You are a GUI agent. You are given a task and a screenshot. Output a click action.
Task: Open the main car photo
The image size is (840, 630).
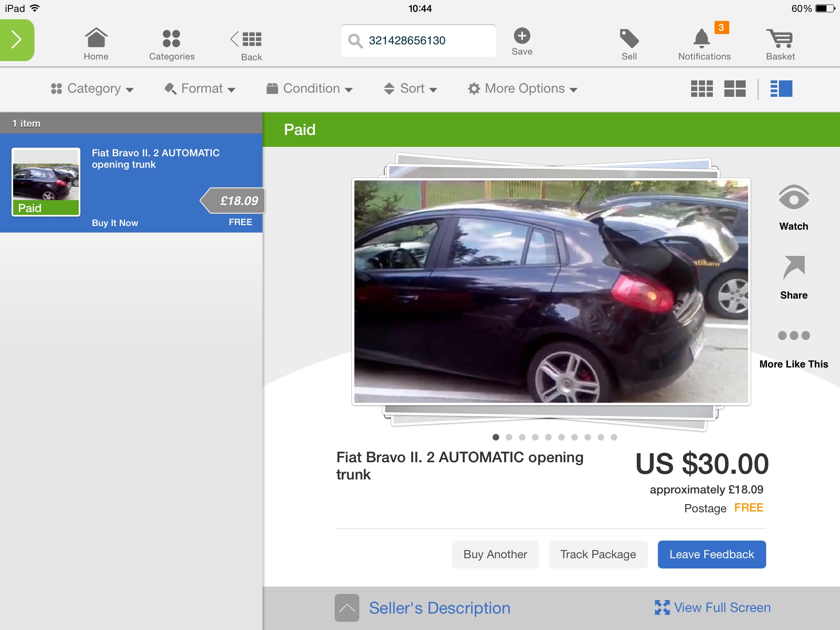551,292
